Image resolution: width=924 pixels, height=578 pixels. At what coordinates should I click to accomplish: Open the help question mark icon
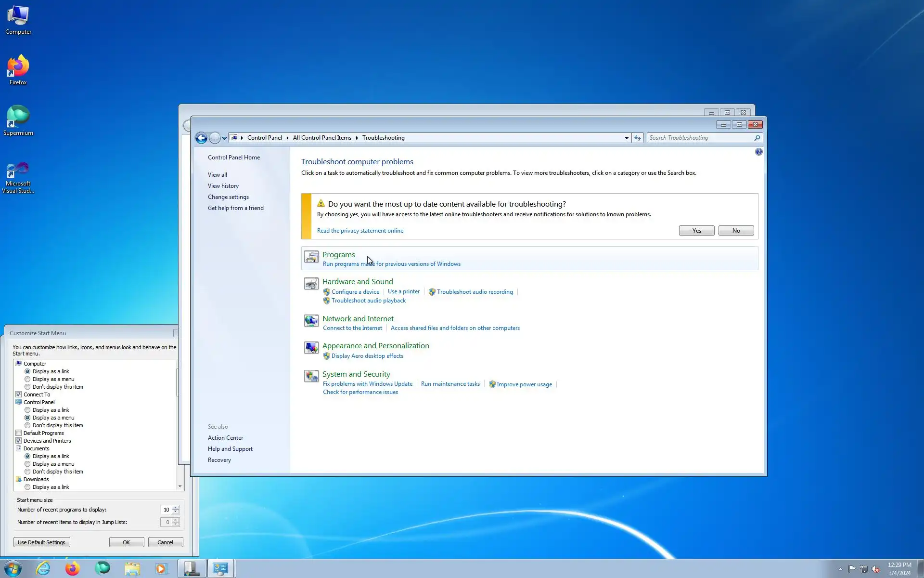[x=758, y=152]
